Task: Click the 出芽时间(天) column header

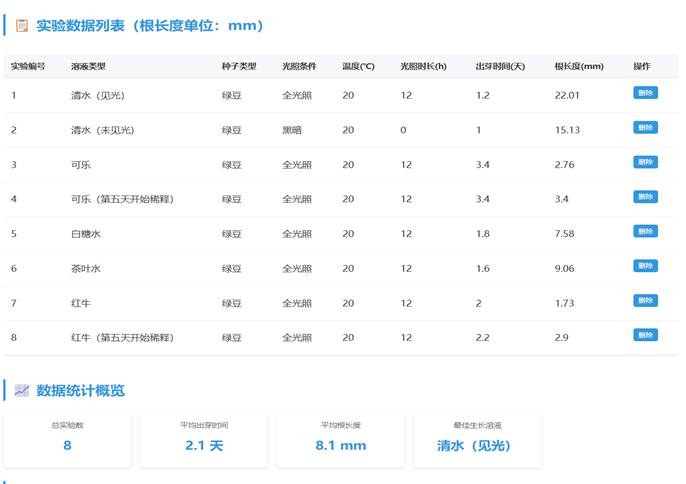Action: [500, 66]
